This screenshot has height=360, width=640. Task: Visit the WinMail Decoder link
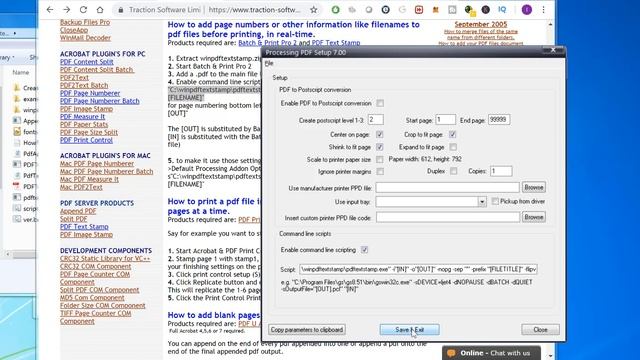[x=85, y=38]
